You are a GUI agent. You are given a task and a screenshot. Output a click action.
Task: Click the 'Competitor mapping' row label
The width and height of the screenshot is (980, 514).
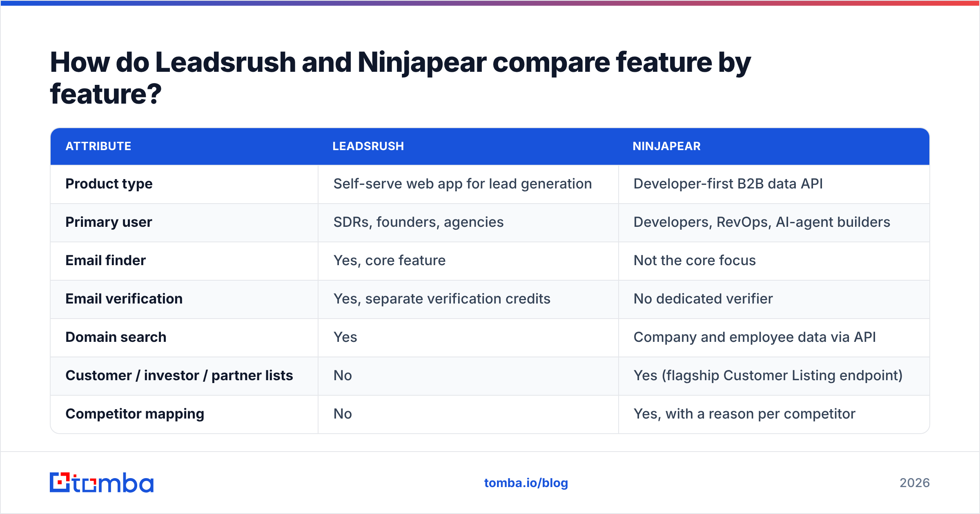tap(135, 414)
